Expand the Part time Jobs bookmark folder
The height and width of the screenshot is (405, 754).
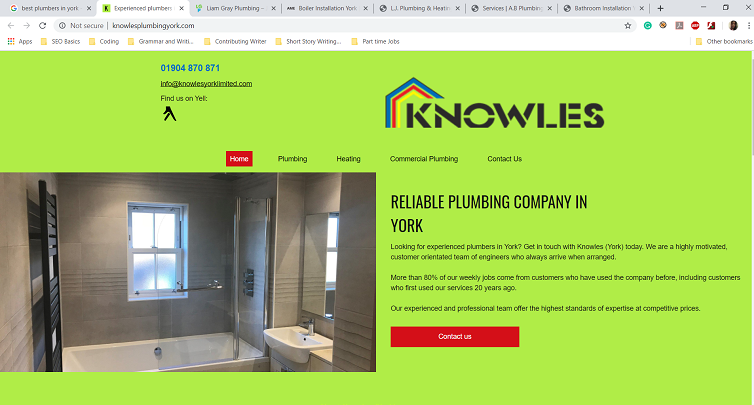pos(376,41)
